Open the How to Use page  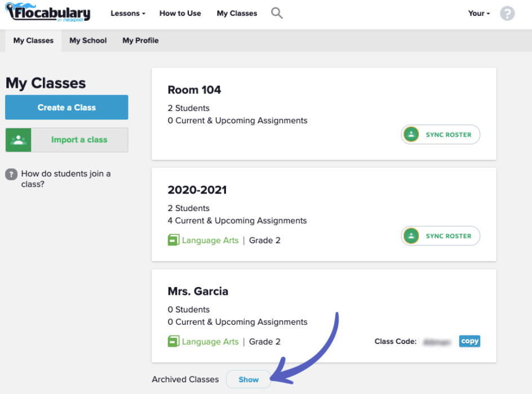pyautogui.click(x=180, y=13)
